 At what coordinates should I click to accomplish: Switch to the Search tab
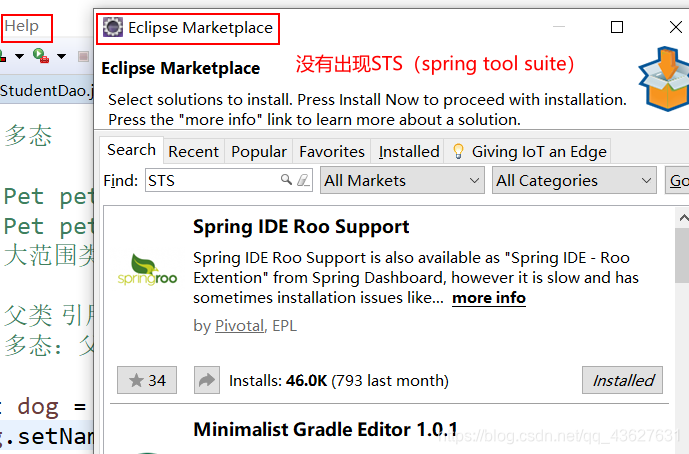tap(131, 150)
